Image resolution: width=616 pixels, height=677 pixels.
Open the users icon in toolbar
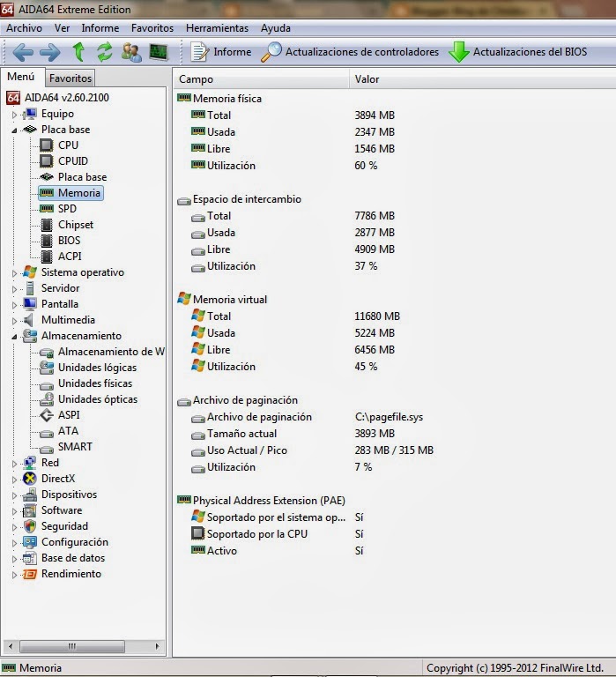point(131,52)
